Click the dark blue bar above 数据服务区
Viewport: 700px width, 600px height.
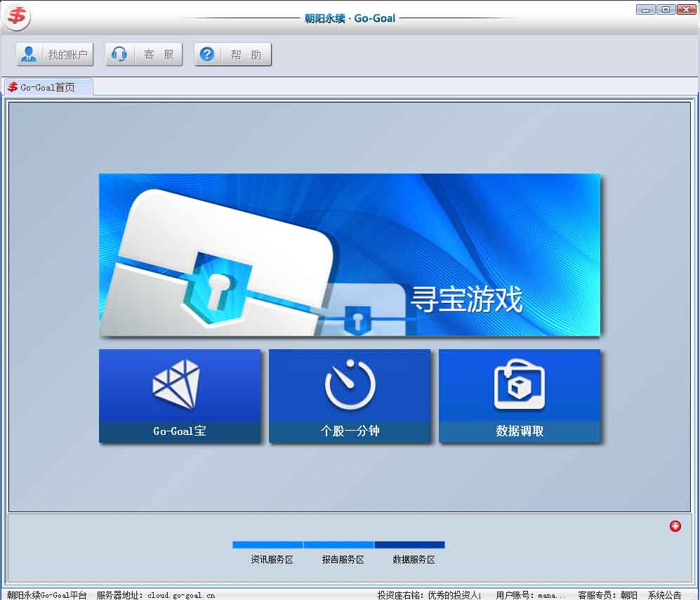tap(410, 544)
